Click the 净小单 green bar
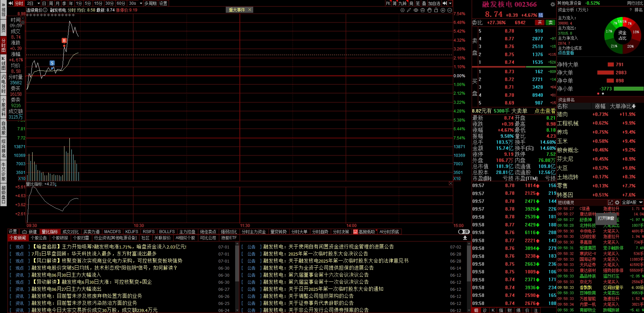Viewport: 644px width, 313px height. [x=628, y=89]
